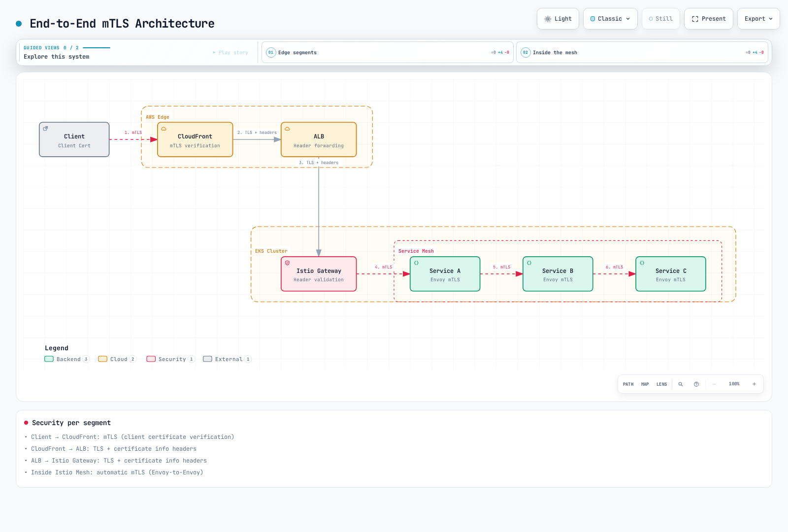The image size is (788, 532).
Task: Click the 'End-to-End mTLS Architecture' title
Action: pyautogui.click(x=122, y=24)
